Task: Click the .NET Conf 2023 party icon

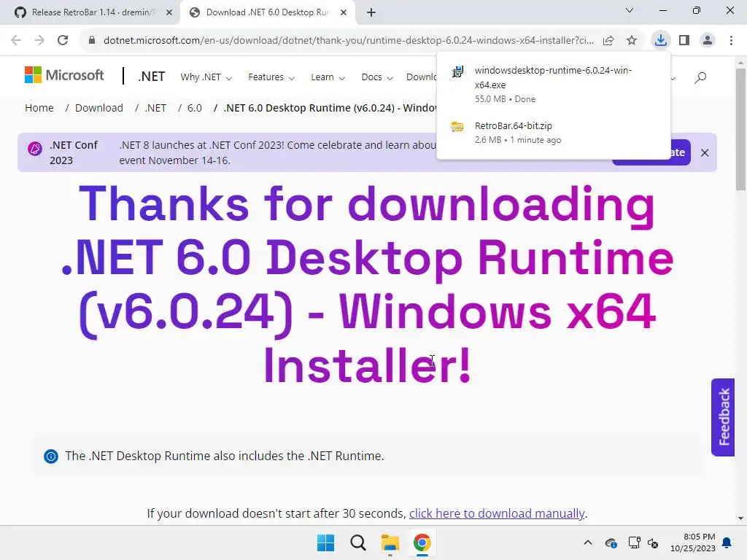Action: point(35,149)
